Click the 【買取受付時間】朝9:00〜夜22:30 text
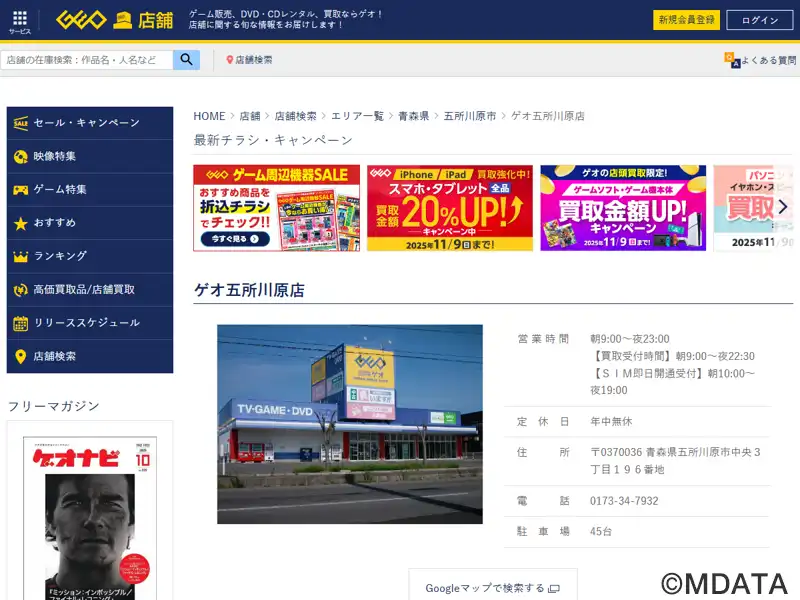Viewport: 800px width, 600px height. 672,356
